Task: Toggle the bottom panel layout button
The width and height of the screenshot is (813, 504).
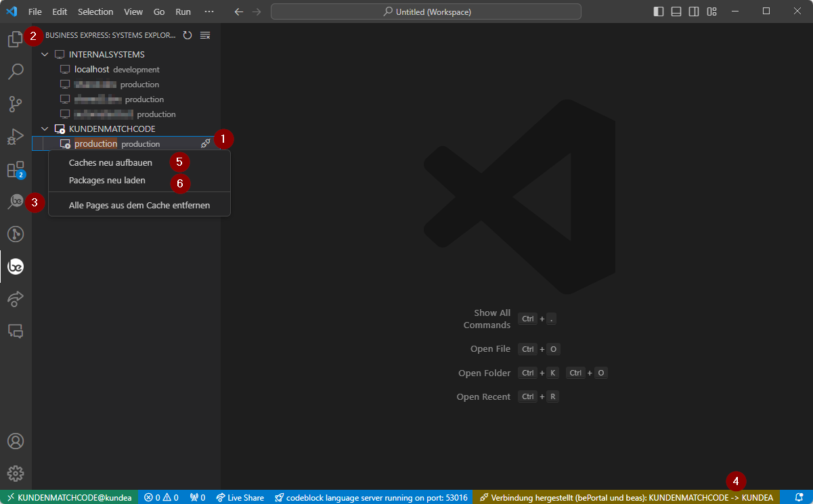Action: (676, 12)
